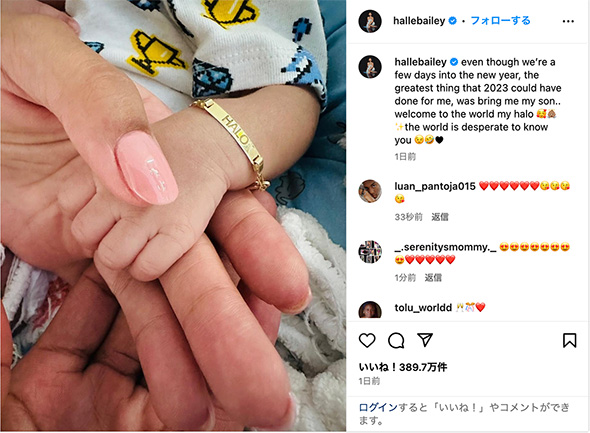Like the post with the heart icon

(x=367, y=340)
